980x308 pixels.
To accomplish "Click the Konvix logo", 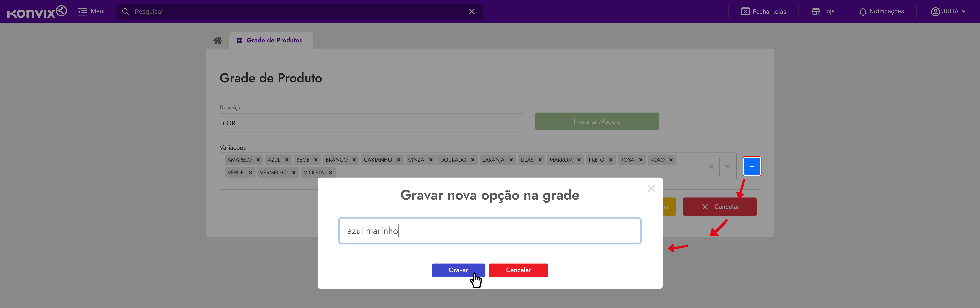I will 37,12.
